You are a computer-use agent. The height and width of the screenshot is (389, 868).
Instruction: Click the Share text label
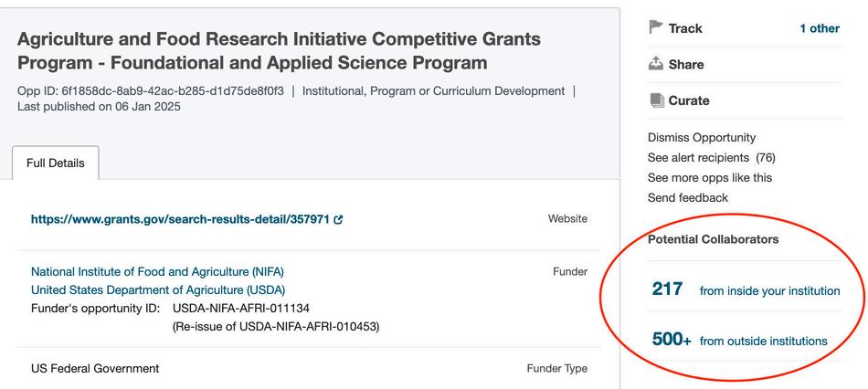686,65
